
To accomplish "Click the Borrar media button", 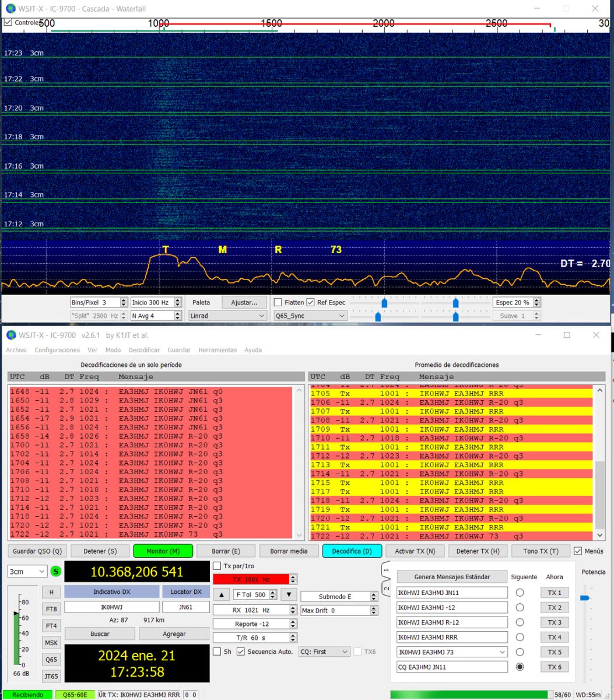I will click(289, 551).
